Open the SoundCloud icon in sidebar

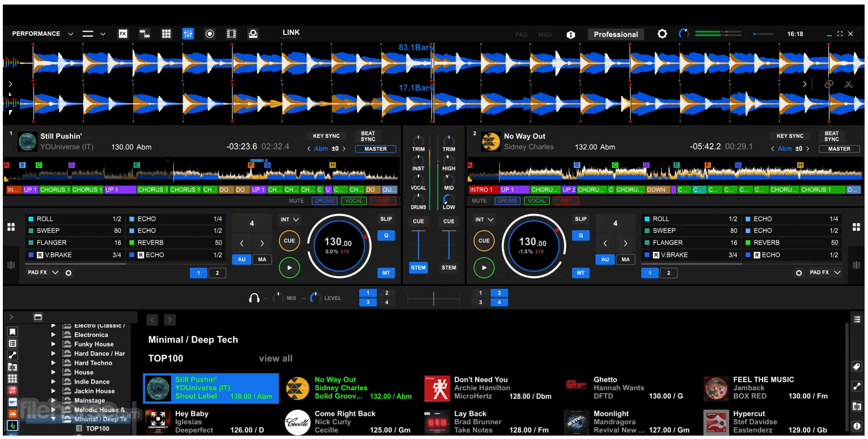click(x=12, y=414)
